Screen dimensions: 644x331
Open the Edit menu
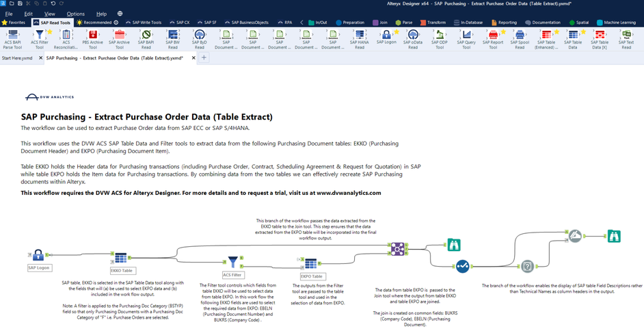tap(28, 14)
